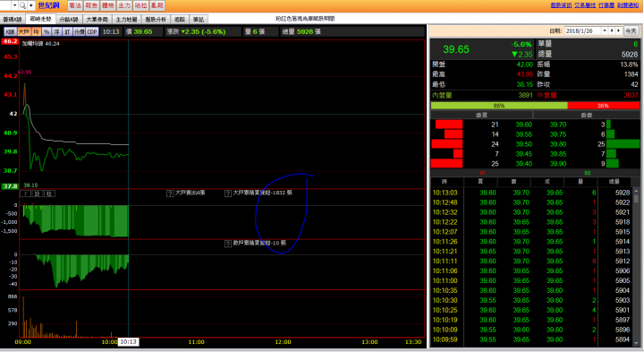Select the 10:13:03 trade row

pos(531,193)
